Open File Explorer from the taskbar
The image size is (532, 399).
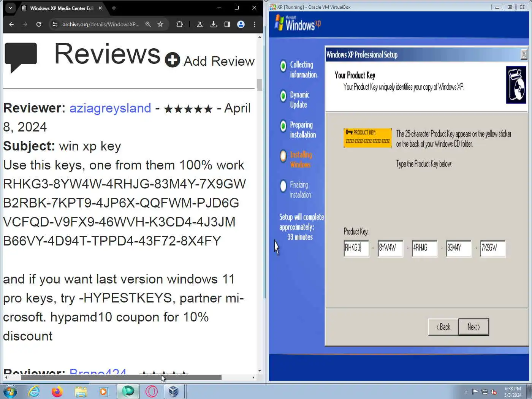pyautogui.click(x=81, y=391)
